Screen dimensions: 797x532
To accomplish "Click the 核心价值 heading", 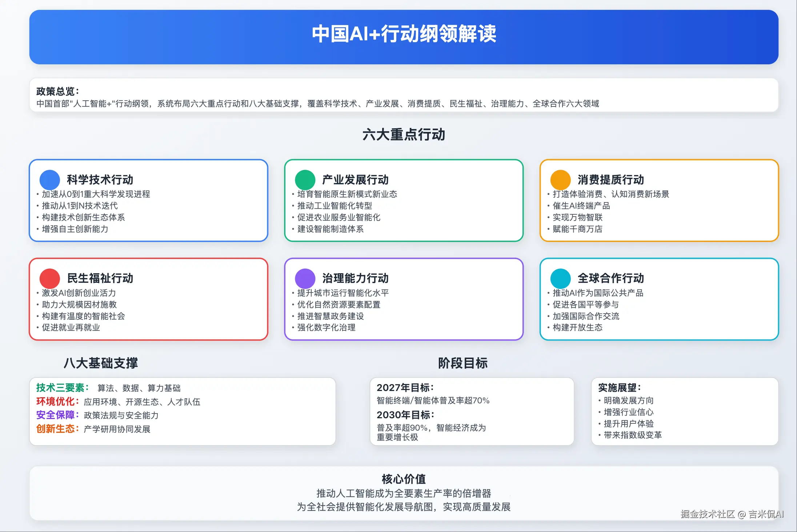I will 404,479.
